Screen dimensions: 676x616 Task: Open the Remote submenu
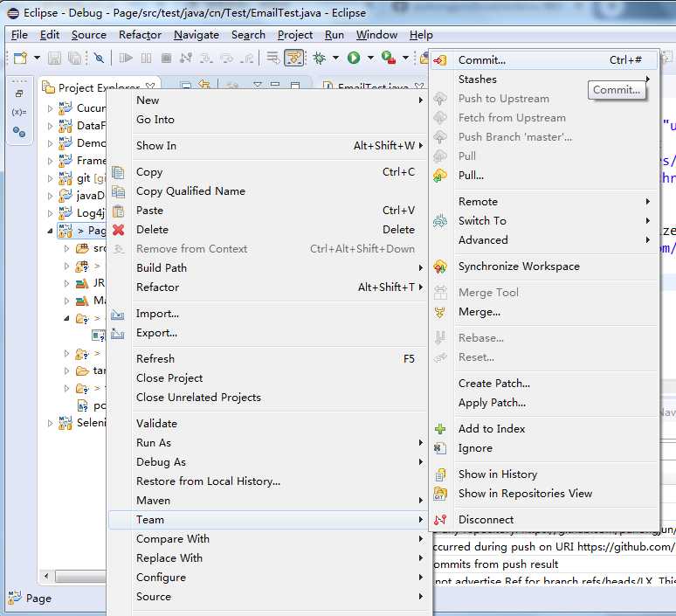click(544, 202)
